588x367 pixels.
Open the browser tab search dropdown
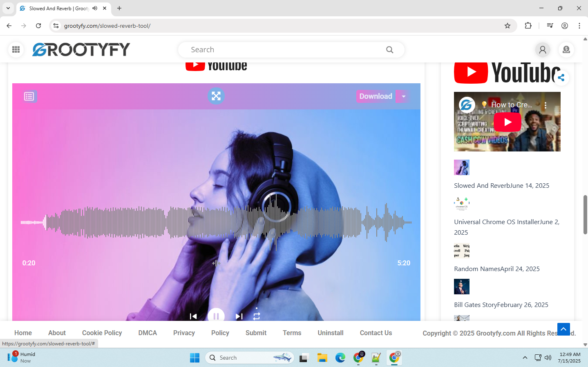point(8,8)
